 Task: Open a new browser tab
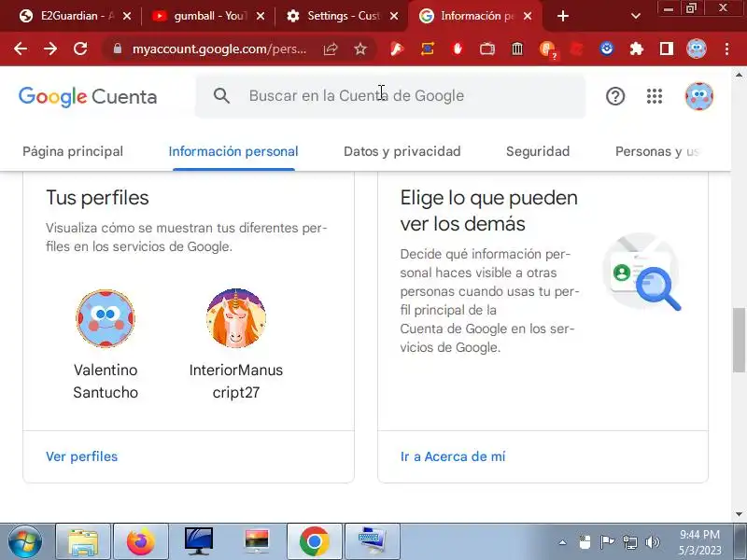(563, 16)
